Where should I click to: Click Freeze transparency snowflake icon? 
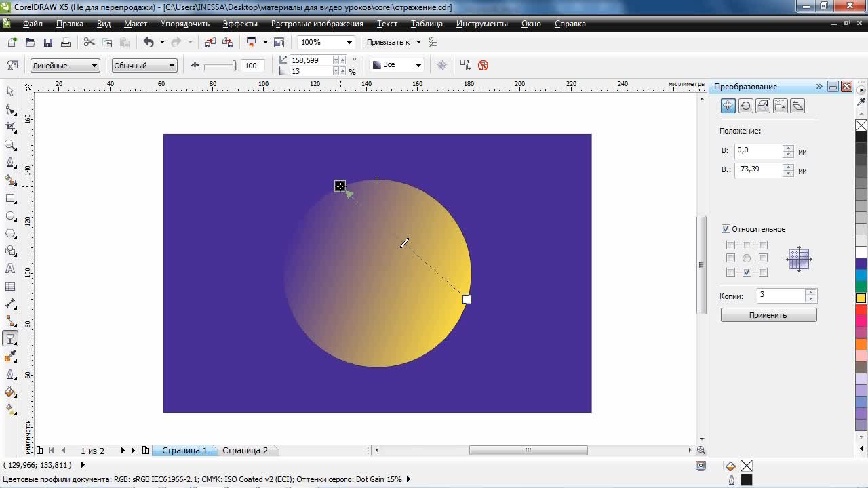tap(441, 65)
